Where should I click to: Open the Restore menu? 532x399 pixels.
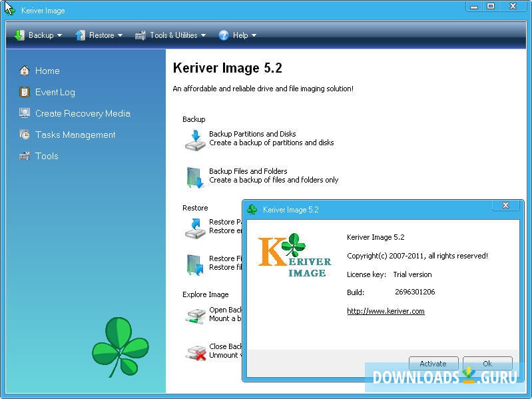tap(99, 35)
